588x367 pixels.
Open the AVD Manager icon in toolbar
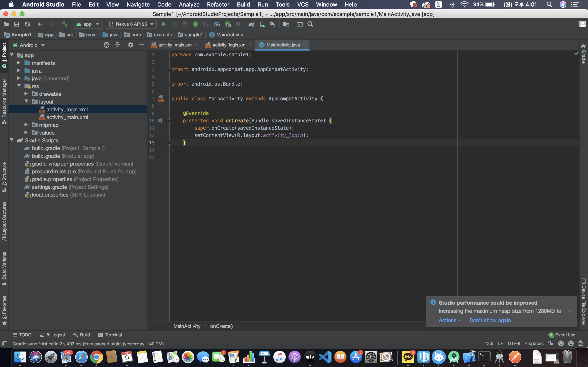click(262, 24)
